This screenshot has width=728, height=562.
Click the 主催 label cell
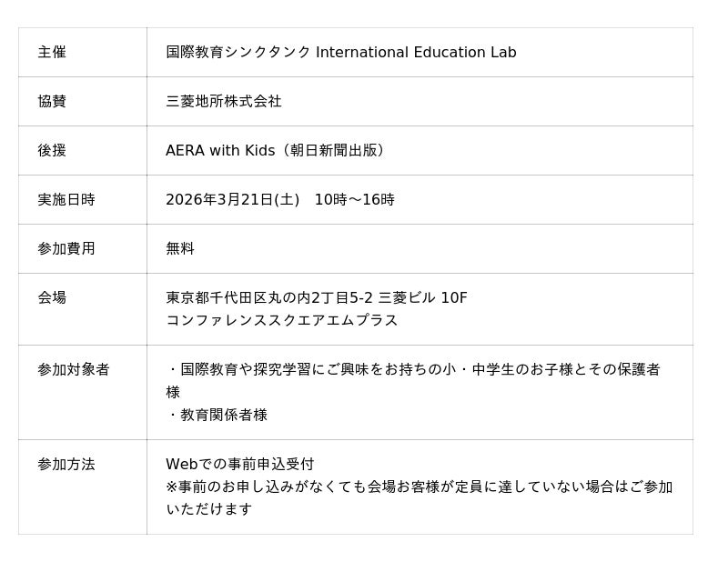(52, 53)
